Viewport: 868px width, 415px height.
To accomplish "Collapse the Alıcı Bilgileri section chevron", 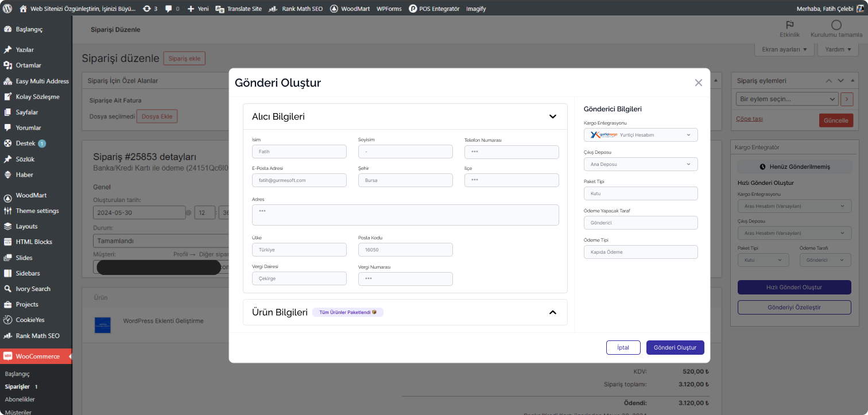I will pos(553,117).
